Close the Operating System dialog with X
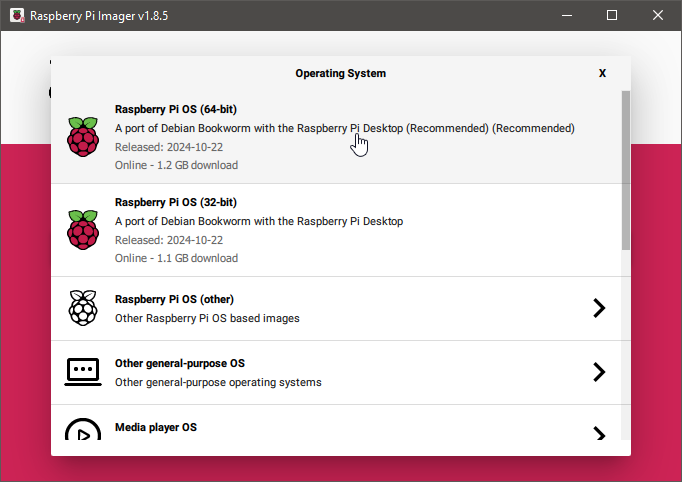Image resolution: width=682 pixels, height=482 pixels. pyautogui.click(x=602, y=73)
